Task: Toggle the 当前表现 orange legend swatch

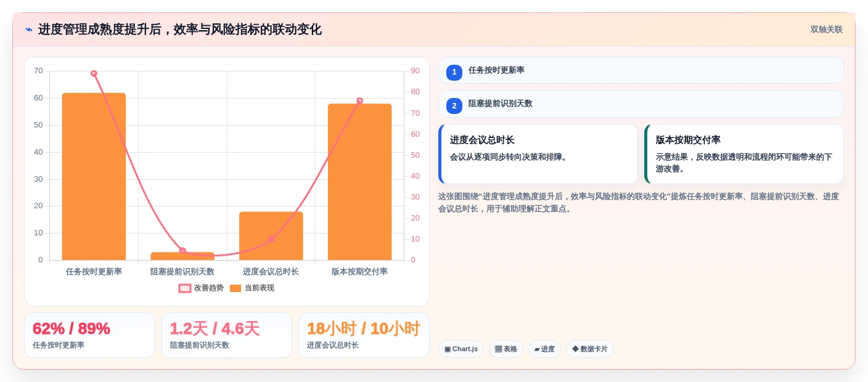Action: point(235,288)
